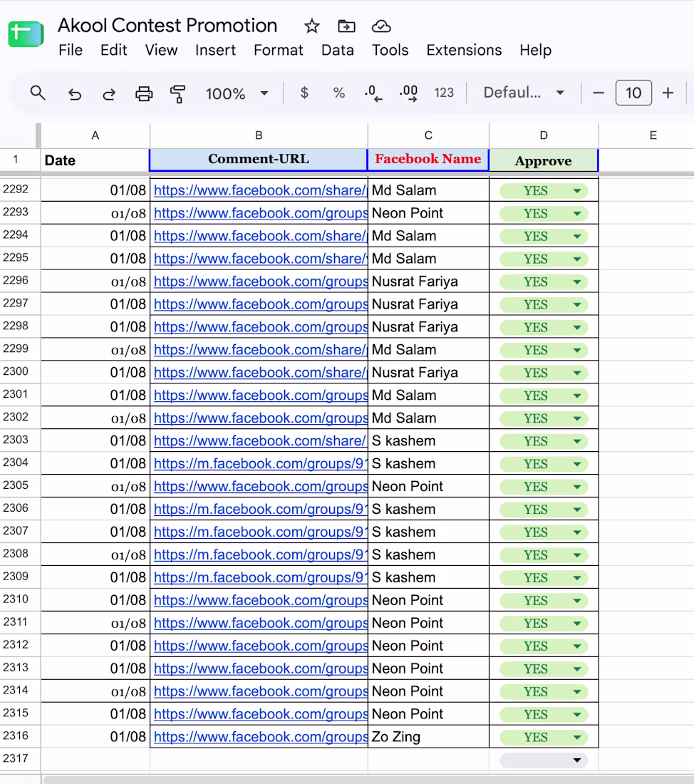This screenshot has height=784, width=694.
Task: Open Approve dropdown in row 2296
Action: point(577,282)
